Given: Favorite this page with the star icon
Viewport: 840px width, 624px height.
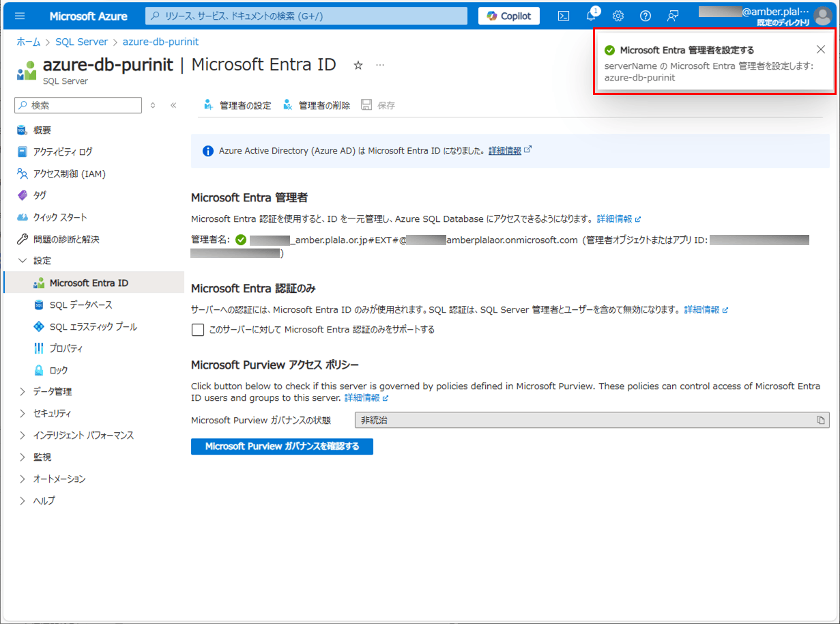Looking at the screenshot, I should (x=358, y=65).
